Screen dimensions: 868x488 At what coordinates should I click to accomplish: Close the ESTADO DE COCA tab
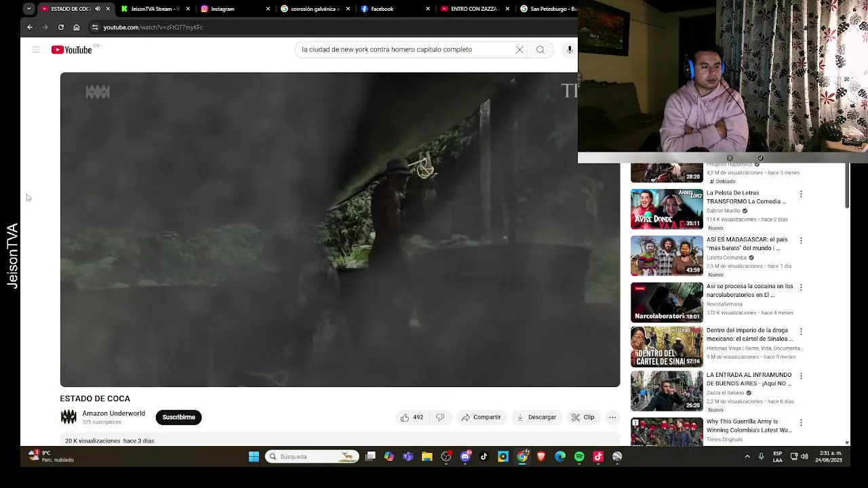tap(108, 9)
